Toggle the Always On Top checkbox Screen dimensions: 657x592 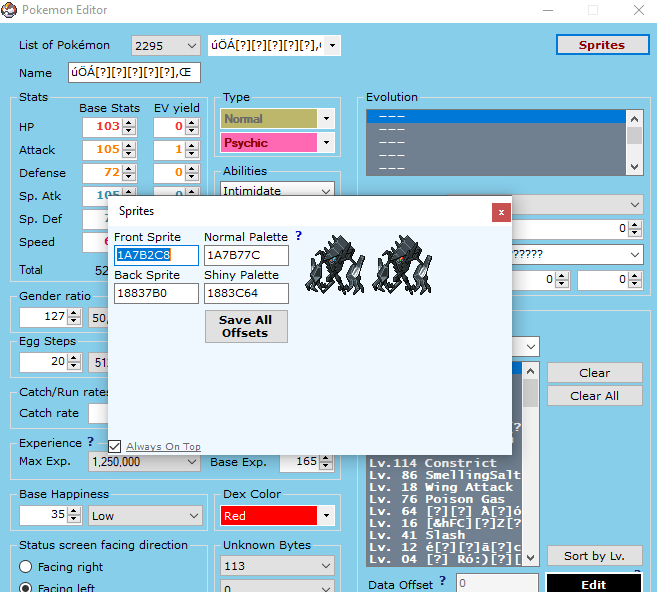pos(115,446)
